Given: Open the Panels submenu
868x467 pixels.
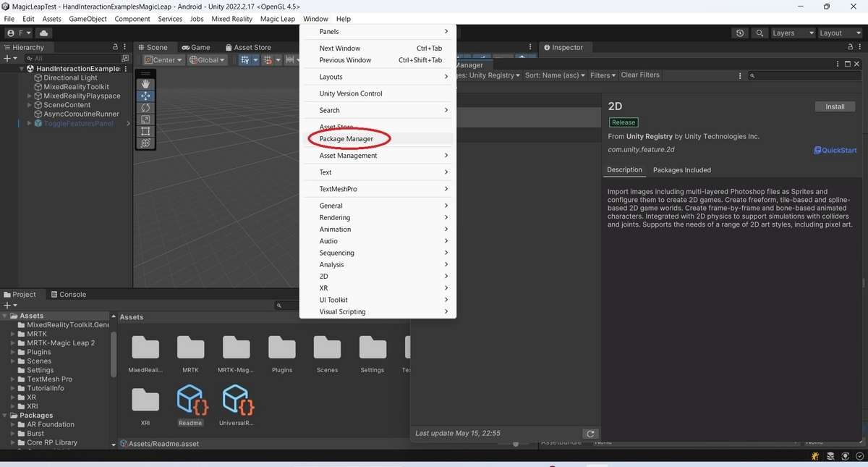Looking at the screenshot, I should [378, 31].
